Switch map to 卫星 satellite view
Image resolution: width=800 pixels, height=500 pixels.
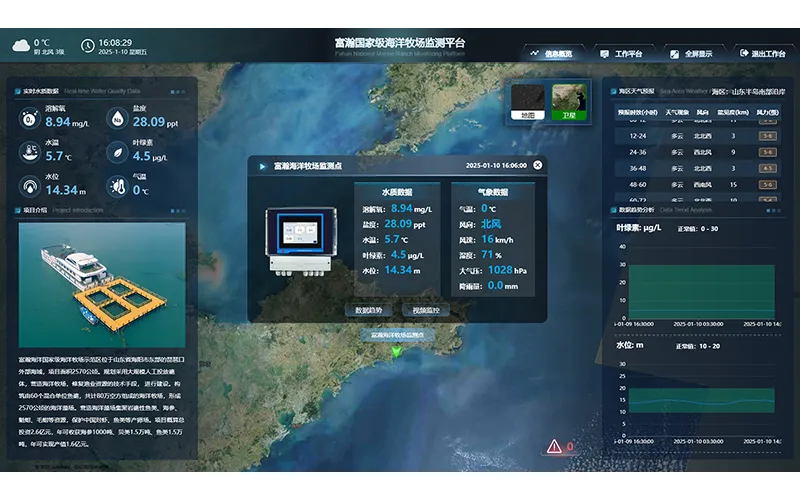(571, 102)
